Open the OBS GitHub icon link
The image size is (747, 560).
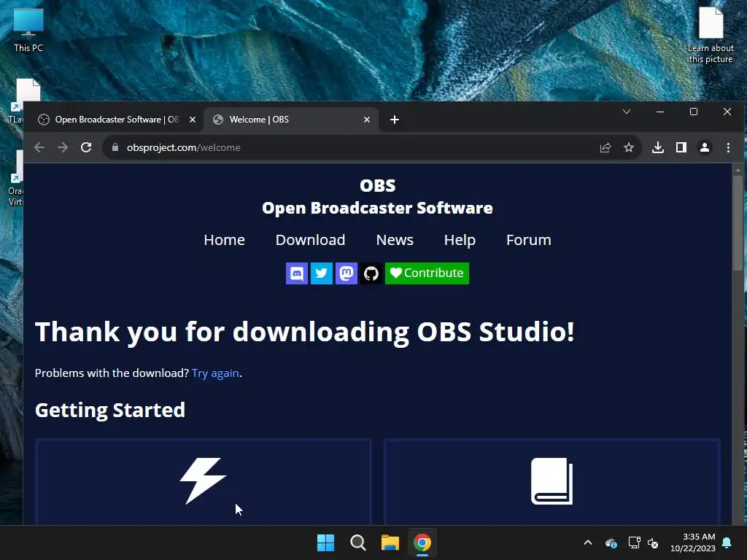(x=371, y=273)
